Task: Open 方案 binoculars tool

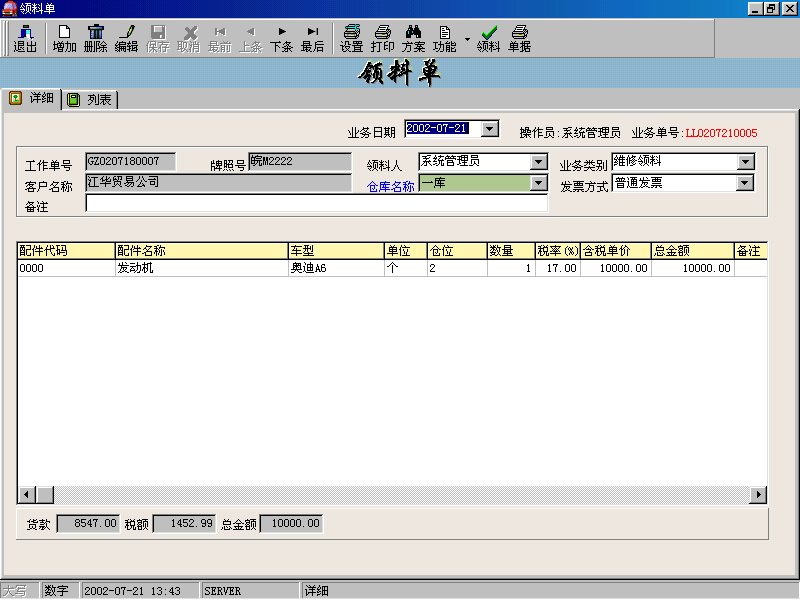Action: (413, 39)
